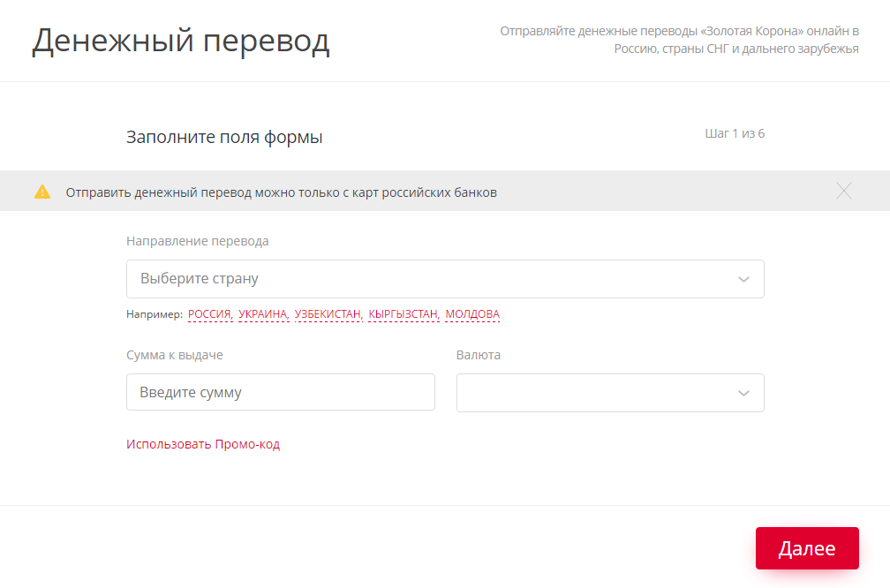Click the 'Золотая Корона' description text
This screenshot has height=588, width=890.
pyautogui.click(x=680, y=40)
